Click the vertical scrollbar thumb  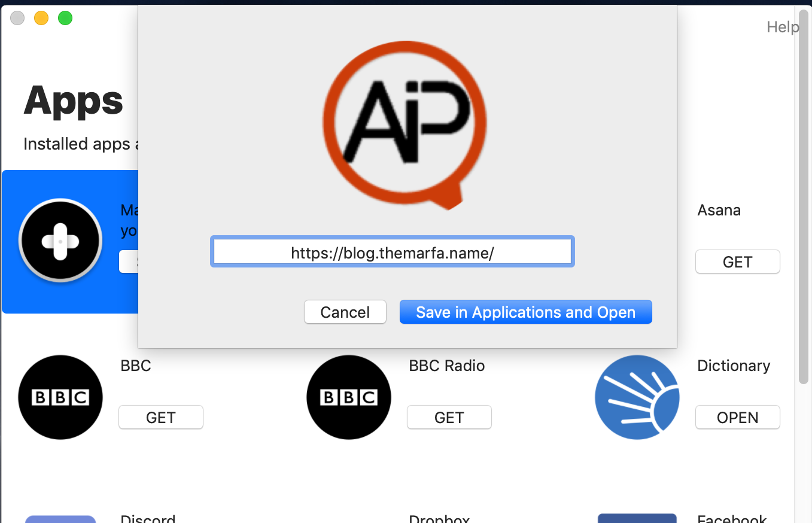(x=804, y=196)
